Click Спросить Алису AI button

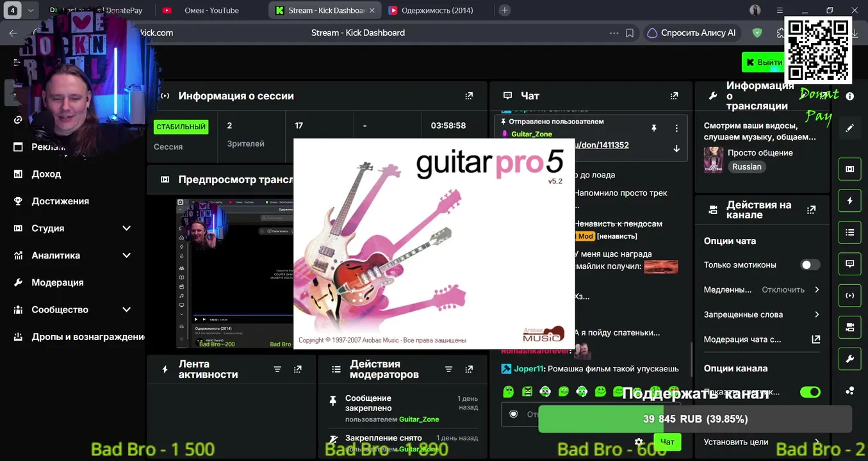click(x=692, y=33)
